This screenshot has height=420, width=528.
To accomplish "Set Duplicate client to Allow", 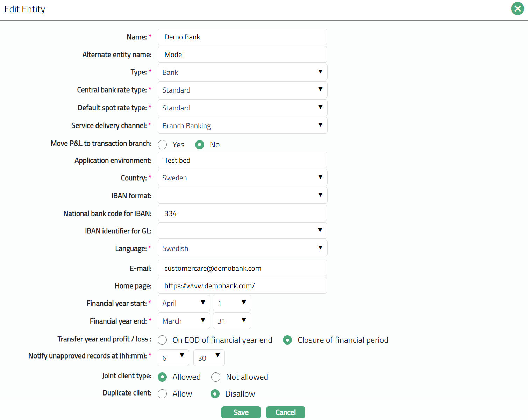I will point(162,394).
